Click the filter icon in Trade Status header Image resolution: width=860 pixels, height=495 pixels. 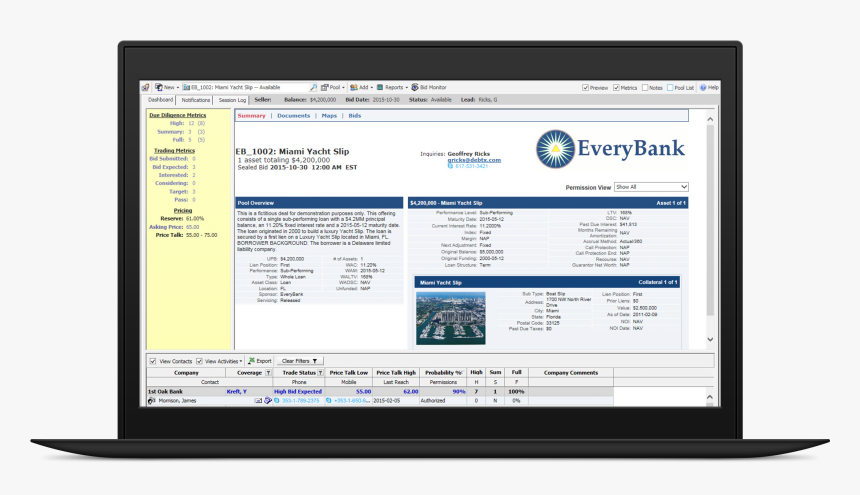point(320,373)
